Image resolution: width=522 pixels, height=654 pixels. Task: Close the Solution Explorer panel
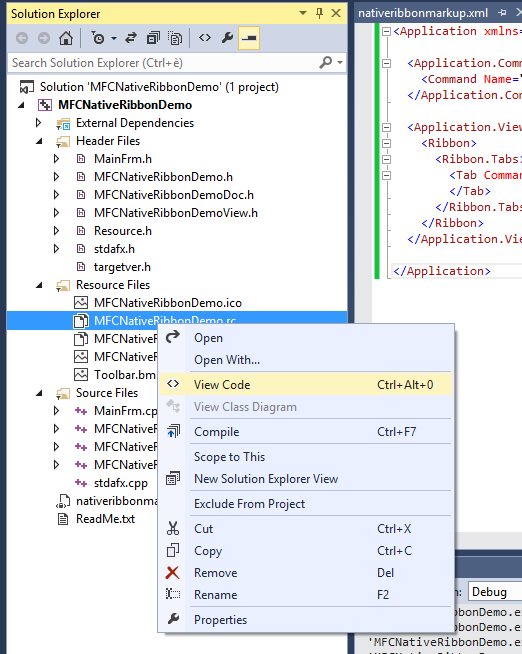[x=336, y=13]
